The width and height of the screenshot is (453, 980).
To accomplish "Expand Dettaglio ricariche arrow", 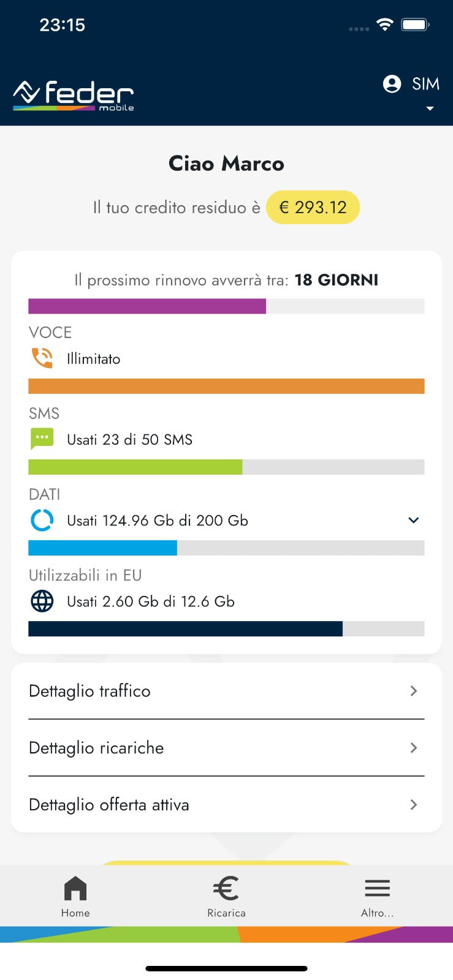I will 413,748.
